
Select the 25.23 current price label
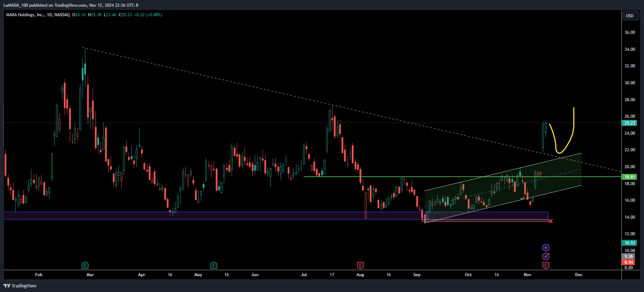pyautogui.click(x=630, y=123)
